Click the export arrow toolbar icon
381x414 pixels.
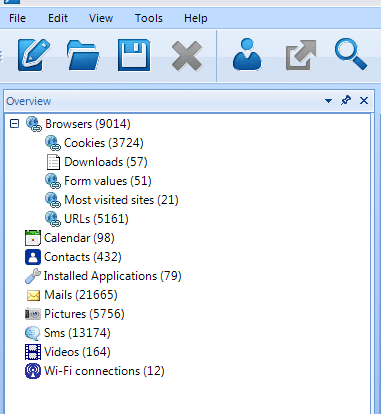301,55
